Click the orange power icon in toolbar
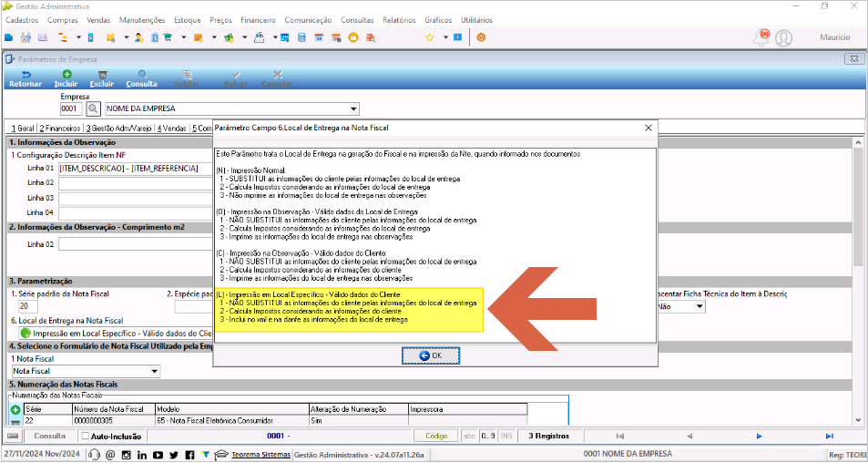The width and height of the screenshot is (868, 463). coord(481,37)
